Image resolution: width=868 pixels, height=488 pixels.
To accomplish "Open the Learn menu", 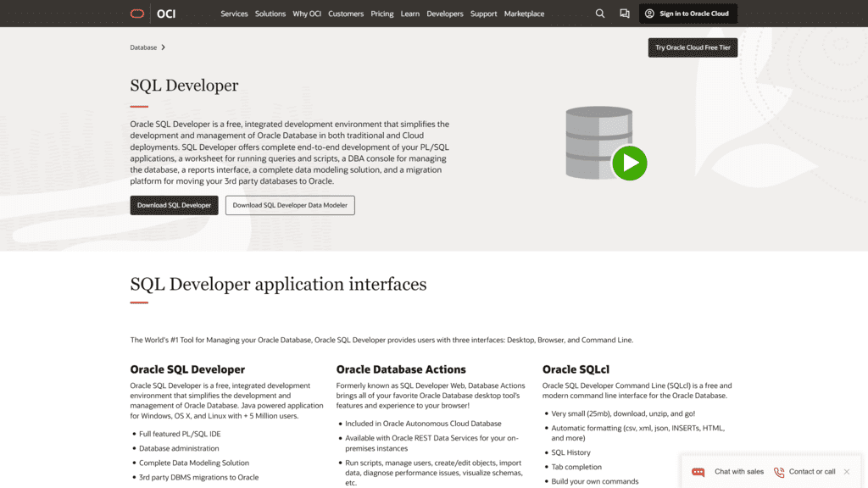I will (x=410, y=14).
